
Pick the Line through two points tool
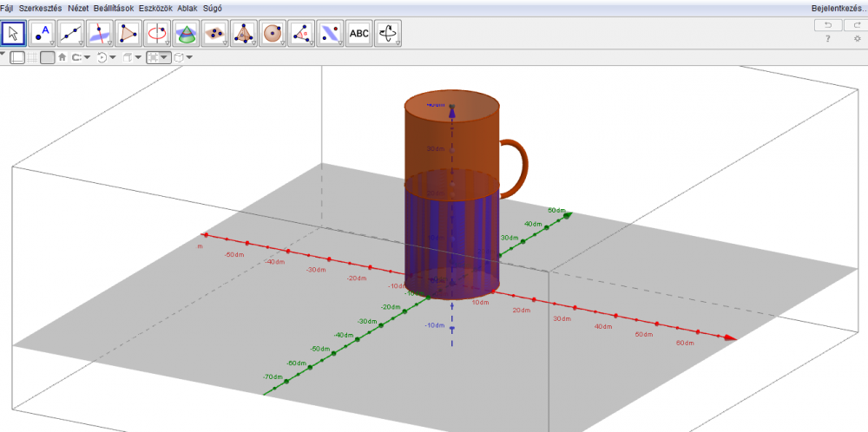coord(71,34)
